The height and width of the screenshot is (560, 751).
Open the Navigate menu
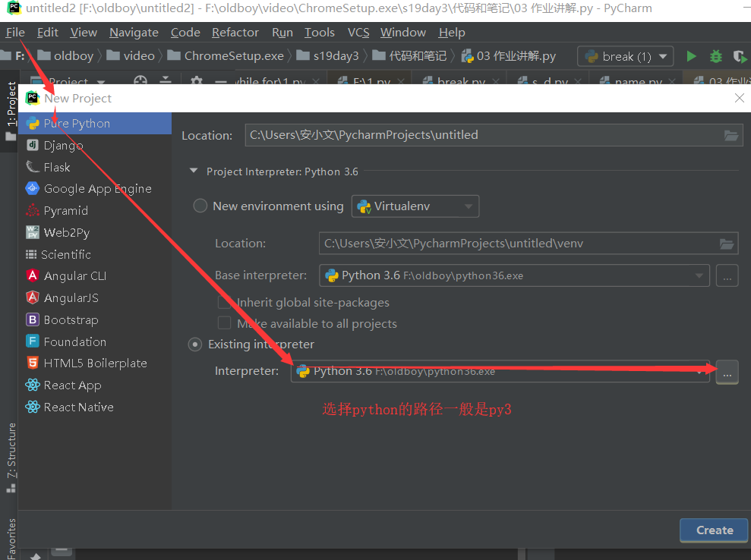[134, 33]
